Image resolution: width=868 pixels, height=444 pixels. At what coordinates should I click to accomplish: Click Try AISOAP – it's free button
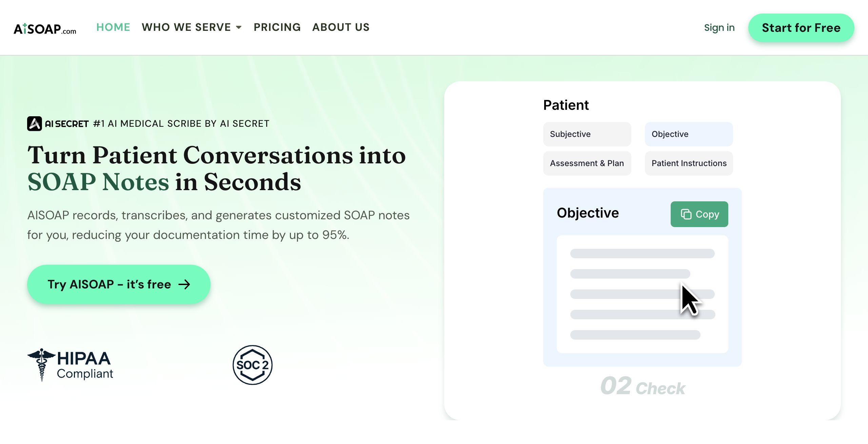[119, 284]
